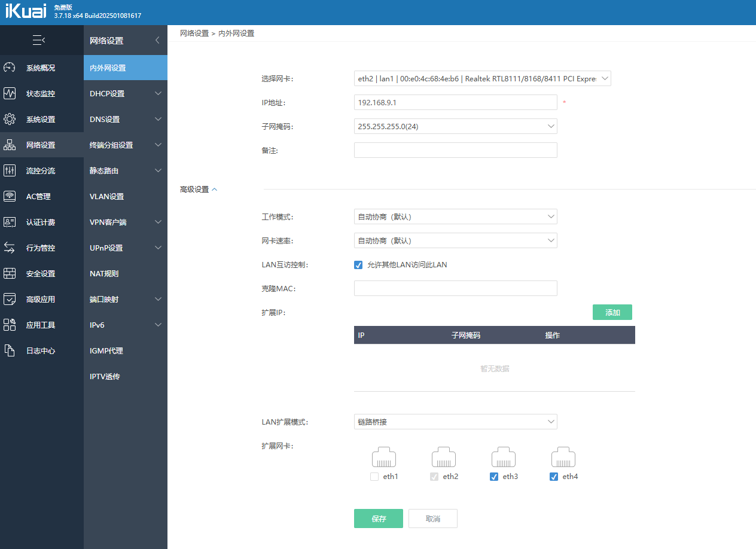Check the eth1 extension NIC checkbox
This screenshot has height=549, width=756.
point(374,477)
